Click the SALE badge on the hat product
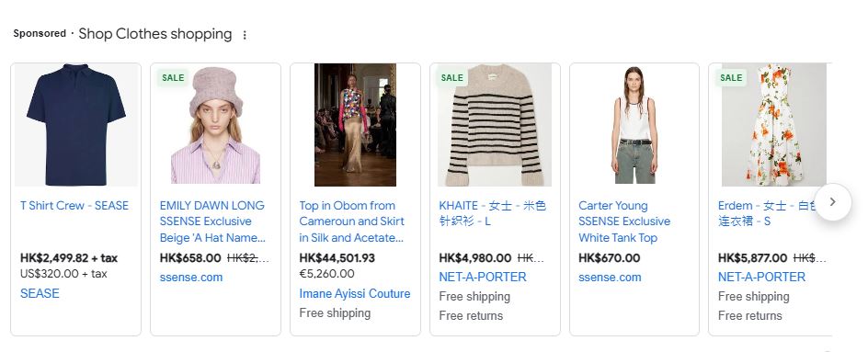This screenshot has width=868, height=352. pos(173,78)
